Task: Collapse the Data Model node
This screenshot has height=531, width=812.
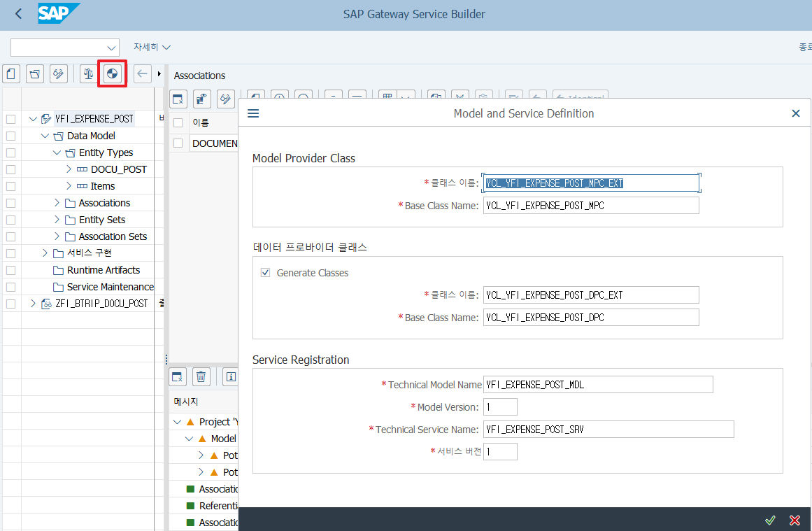Action: click(45, 136)
